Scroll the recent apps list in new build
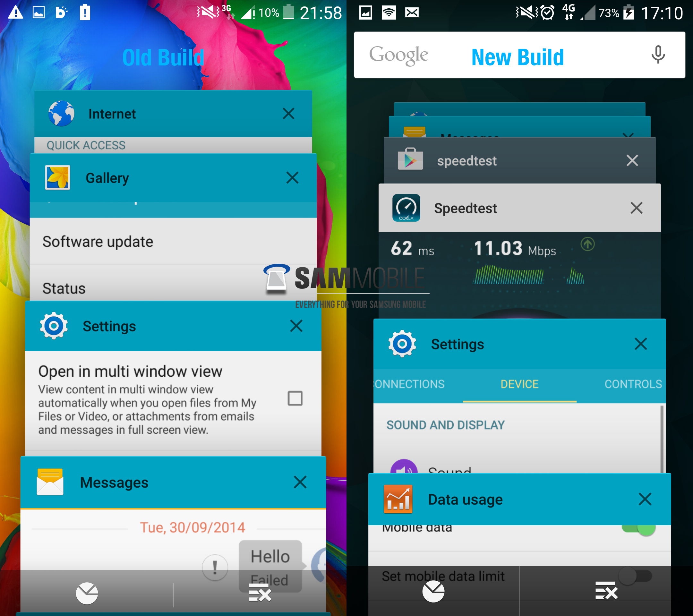693x616 pixels. (519, 297)
